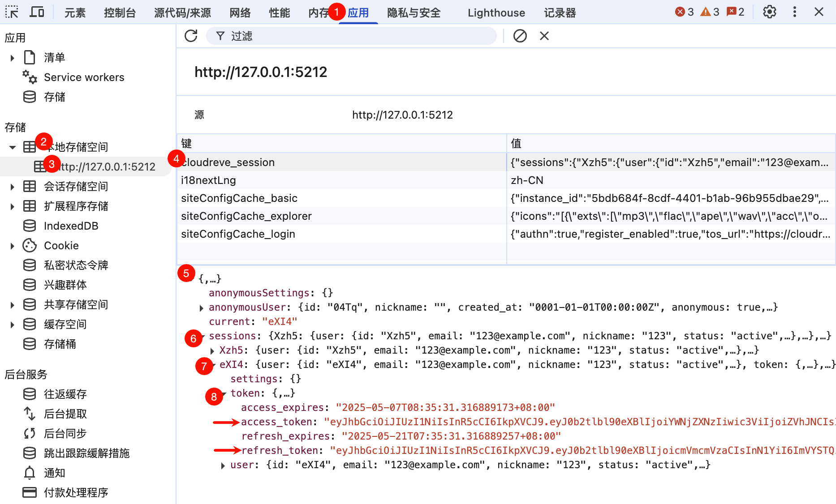This screenshot has height=504, width=836.
Task: Select the inspect element cursor icon
Action: tap(12, 12)
